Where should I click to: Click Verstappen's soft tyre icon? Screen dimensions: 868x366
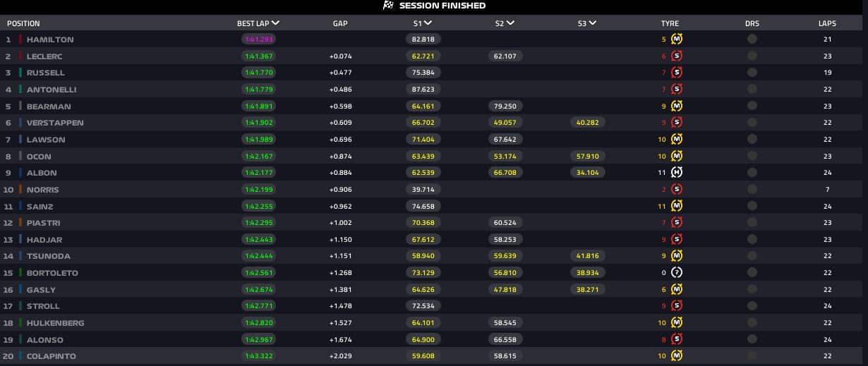[677, 123]
